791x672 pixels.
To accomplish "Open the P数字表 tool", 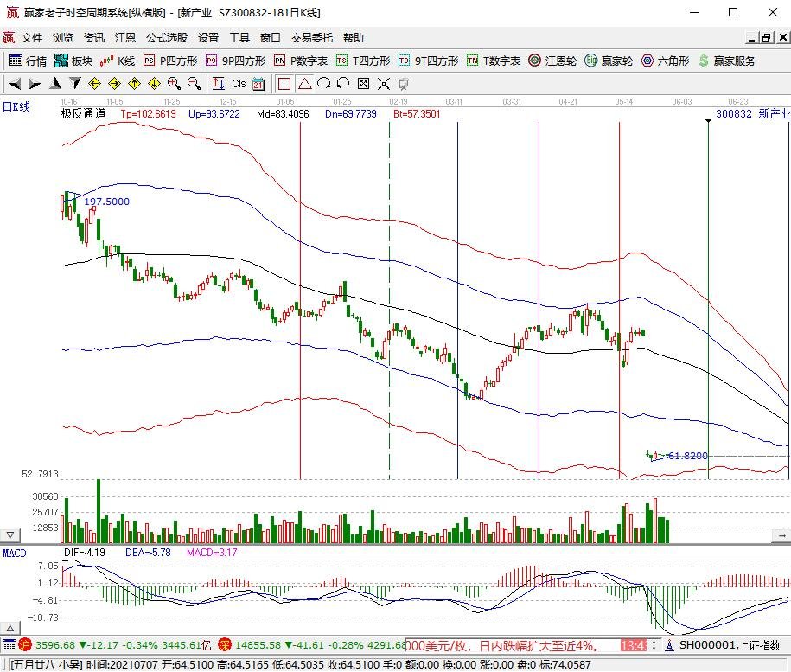I will [x=301, y=61].
